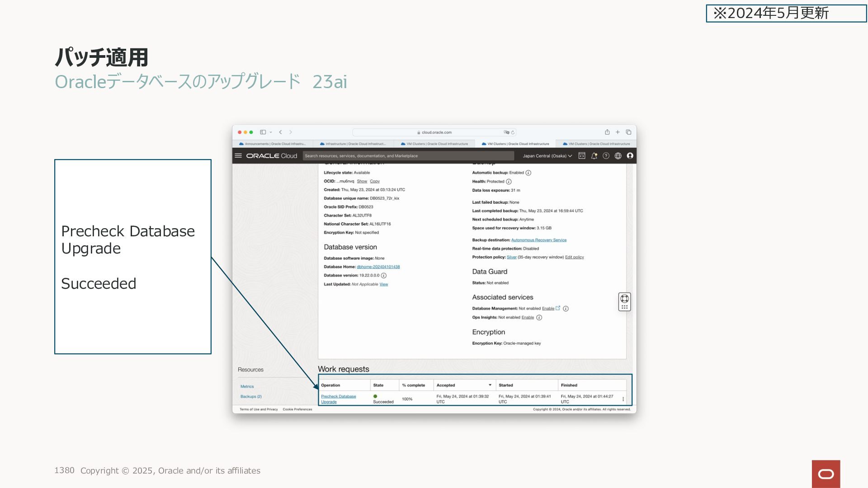This screenshot has height=488, width=868.
Task: Toggle the Safari sidebar button
Action: 263,132
